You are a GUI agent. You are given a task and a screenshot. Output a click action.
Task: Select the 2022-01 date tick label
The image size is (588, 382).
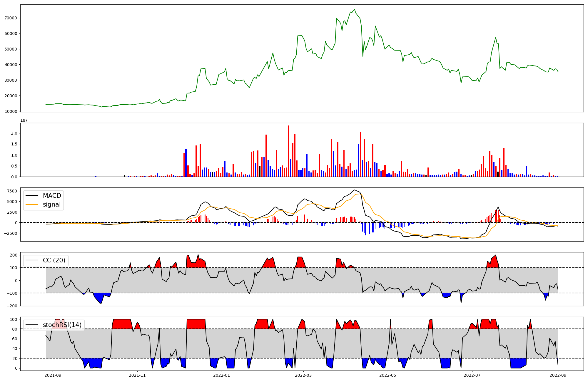[221, 375]
